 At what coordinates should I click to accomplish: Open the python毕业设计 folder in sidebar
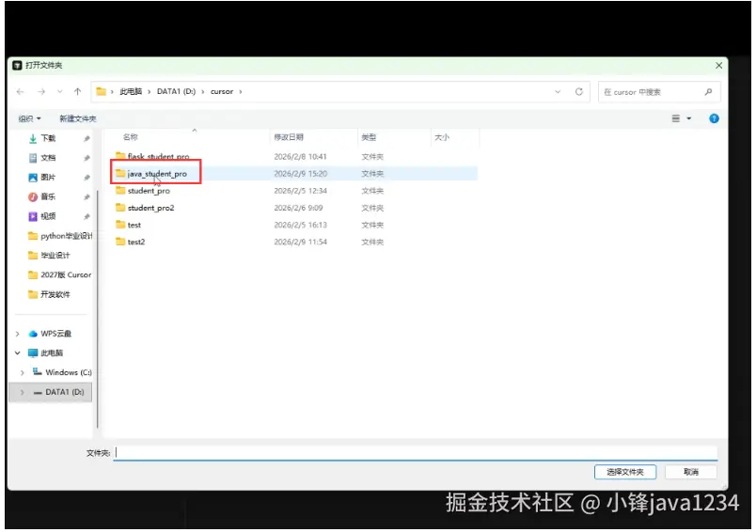[x=60, y=236]
